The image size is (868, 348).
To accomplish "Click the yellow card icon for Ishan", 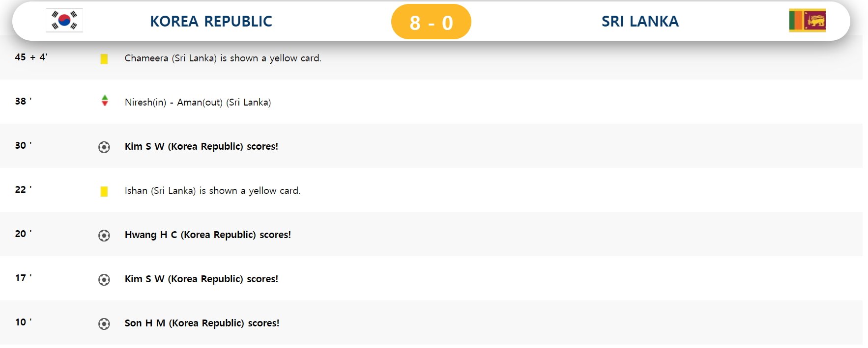I will pyautogui.click(x=104, y=191).
